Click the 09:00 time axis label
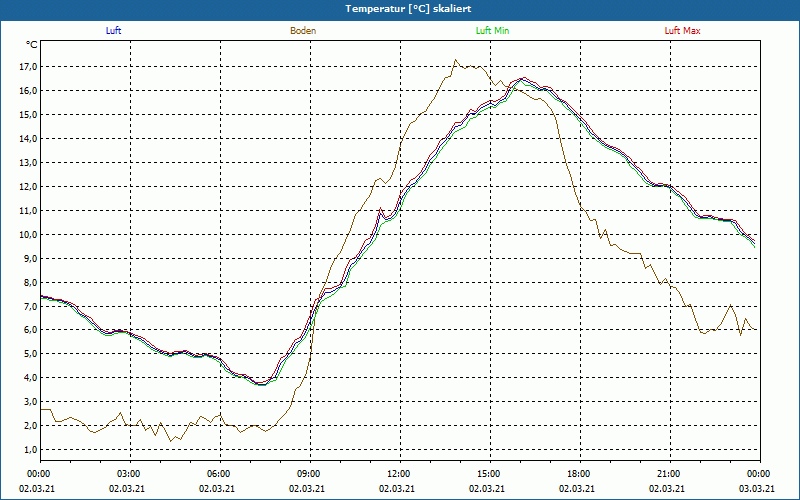 click(310, 474)
